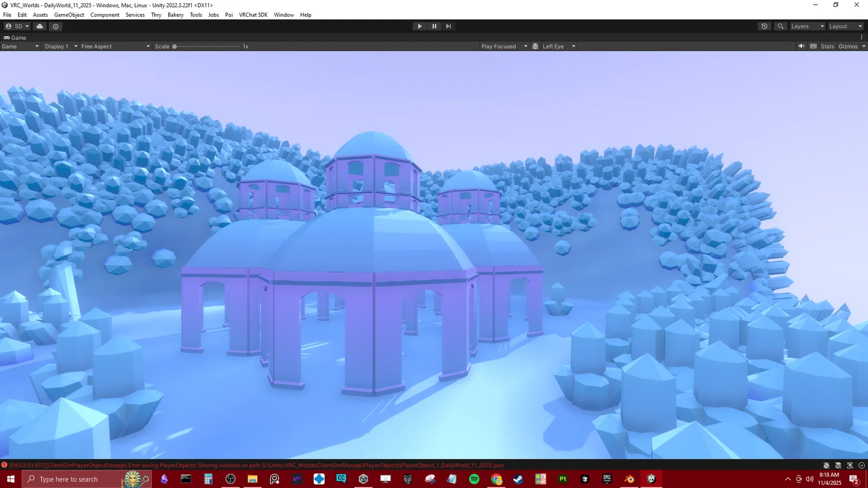
Task: Open the Bakery menu
Action: pyautogui.click(x=175, y=15)
